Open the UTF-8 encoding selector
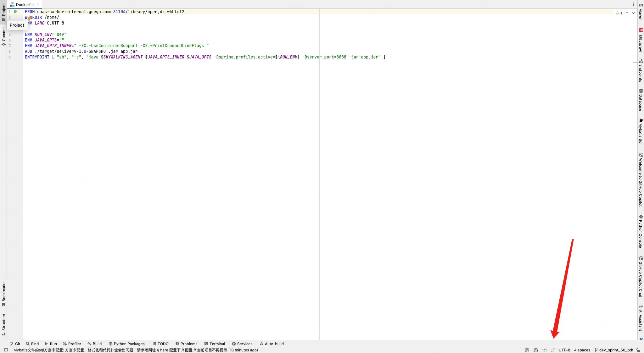 [564, 350]
